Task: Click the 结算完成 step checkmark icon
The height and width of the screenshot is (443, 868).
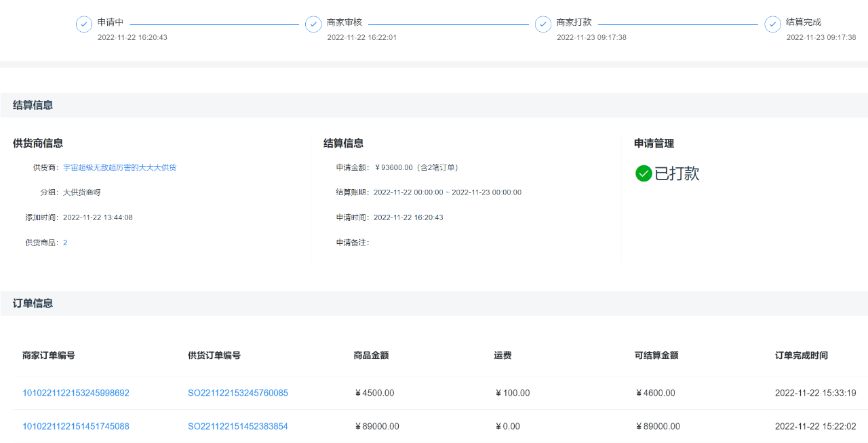Action: pos(772,24)
